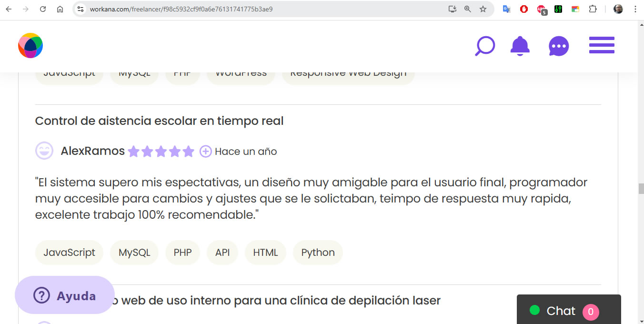644x324 pixels.
Task: Open the messages speech bubble icon
Action: click(559, 46)
